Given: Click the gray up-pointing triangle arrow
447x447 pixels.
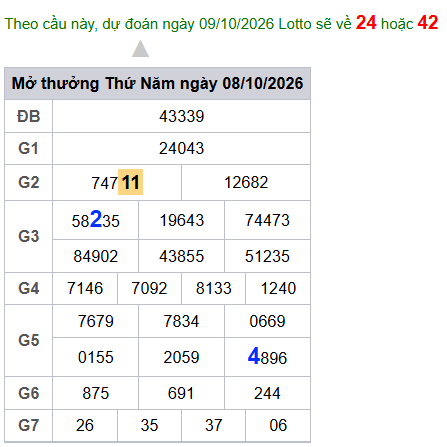Looking at the screenshot, I should pyautogui.click(x=140, y=49).
